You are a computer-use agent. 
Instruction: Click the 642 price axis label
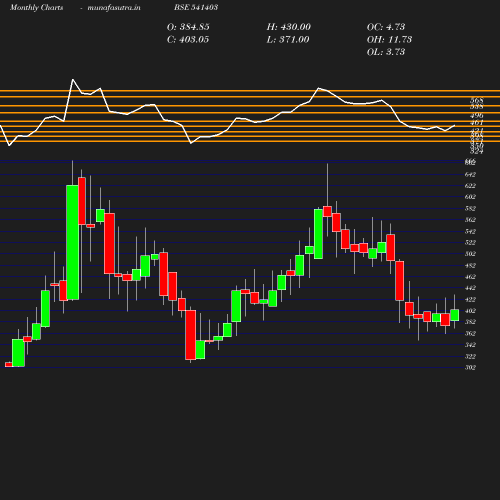(x=470, y=174)
